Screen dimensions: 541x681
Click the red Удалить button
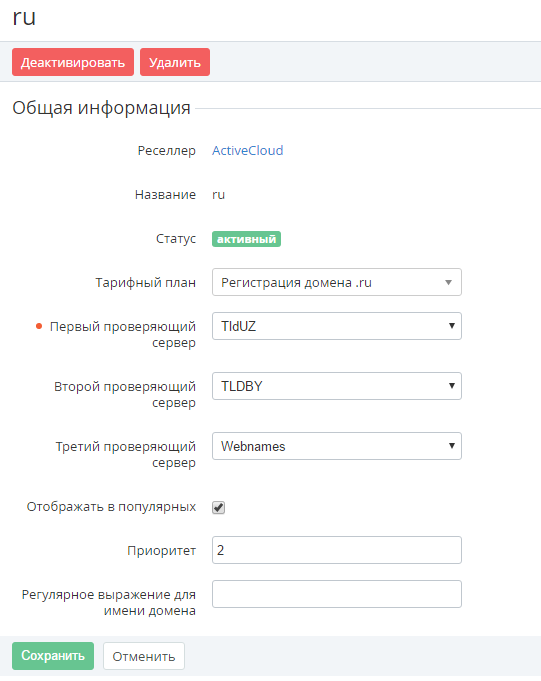[175, 62]
